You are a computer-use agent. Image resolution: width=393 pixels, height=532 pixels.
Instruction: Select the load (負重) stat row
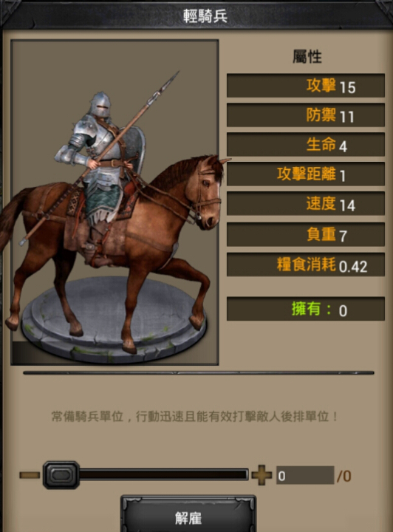tap(306, 234)
